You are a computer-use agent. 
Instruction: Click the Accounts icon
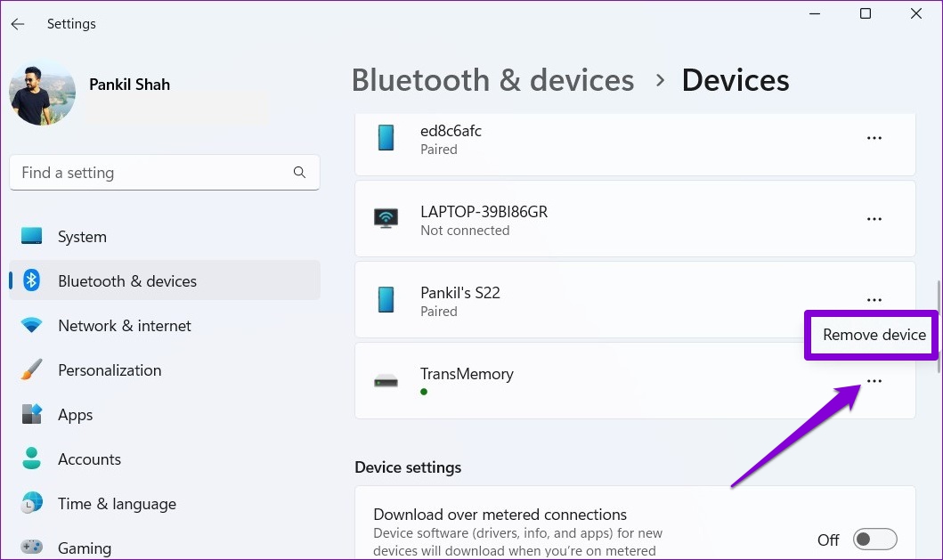point(32,459)
